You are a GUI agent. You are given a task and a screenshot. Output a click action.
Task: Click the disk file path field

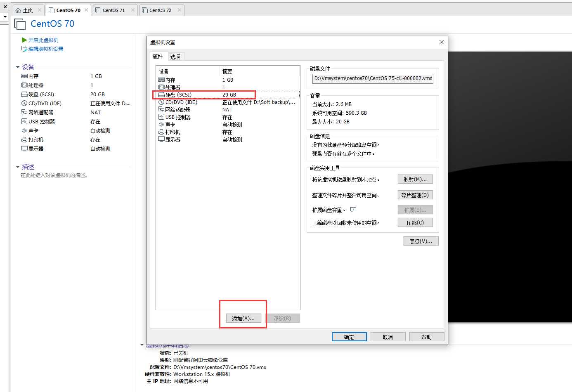coord(373,78)
